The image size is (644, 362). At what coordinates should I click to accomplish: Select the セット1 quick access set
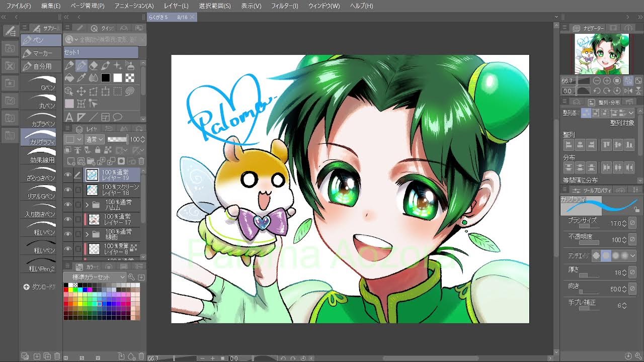click(101, 52)
